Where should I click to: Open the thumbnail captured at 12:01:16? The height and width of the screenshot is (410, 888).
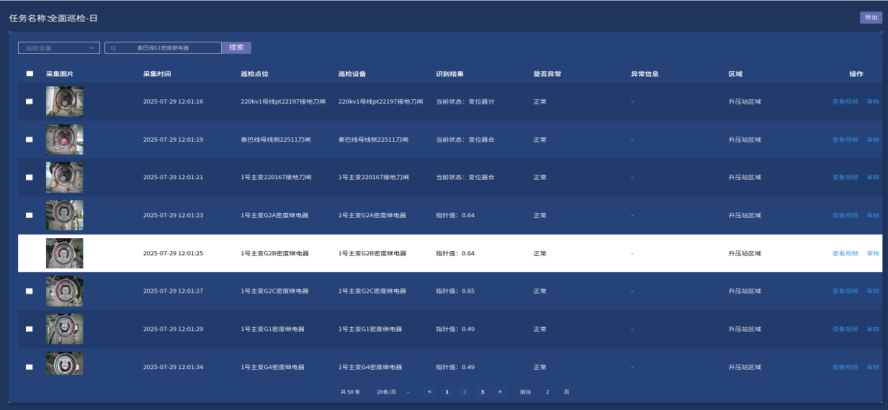(x=64, y=102)
